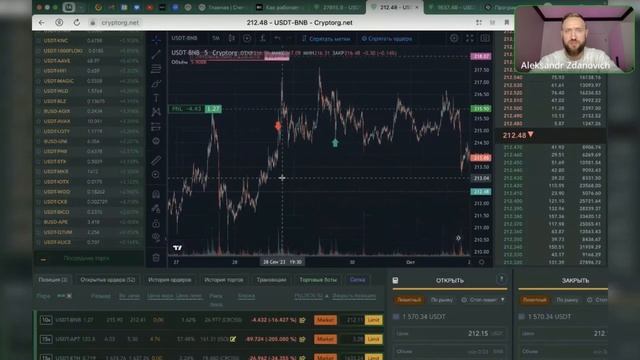Reload the page with browser refresh button
This screenshot has width=640, height=360.
77,22
